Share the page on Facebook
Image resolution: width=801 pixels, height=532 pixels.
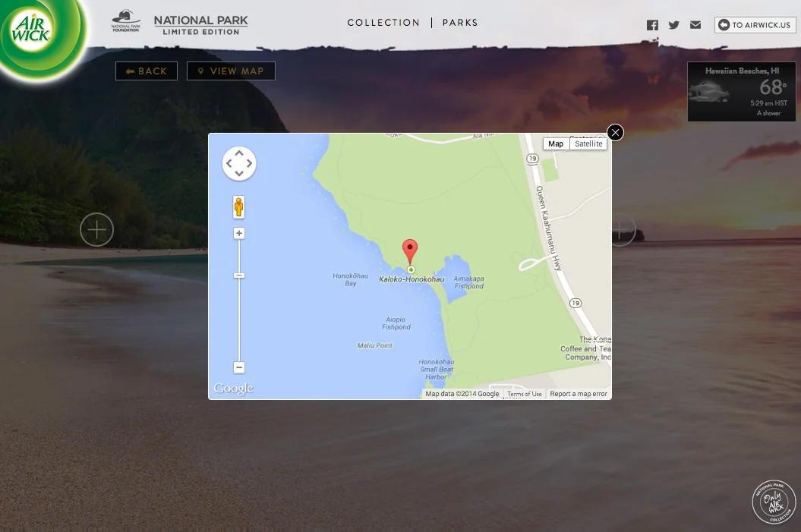(x=652, y=25)
